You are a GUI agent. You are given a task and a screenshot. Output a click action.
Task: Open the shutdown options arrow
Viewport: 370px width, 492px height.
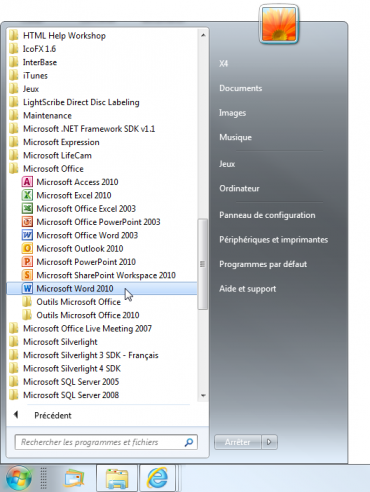click(x=270, y=442)
